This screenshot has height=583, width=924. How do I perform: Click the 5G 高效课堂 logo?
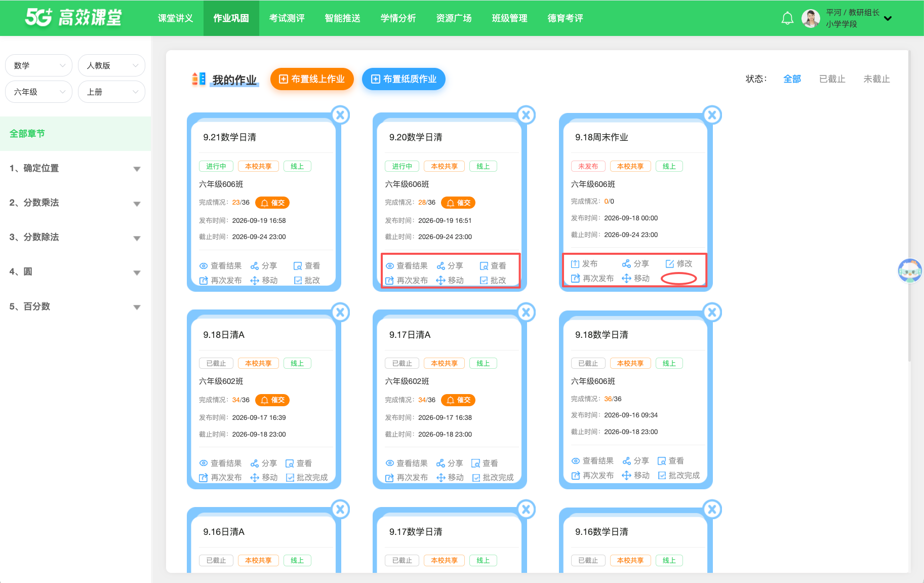[73, 18]
